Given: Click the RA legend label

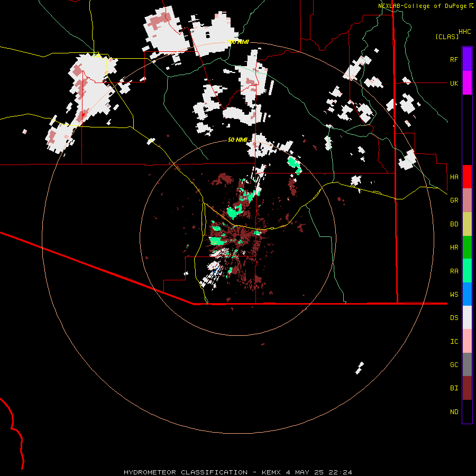Looking at the screenshot, I should [x=454, y=271].
